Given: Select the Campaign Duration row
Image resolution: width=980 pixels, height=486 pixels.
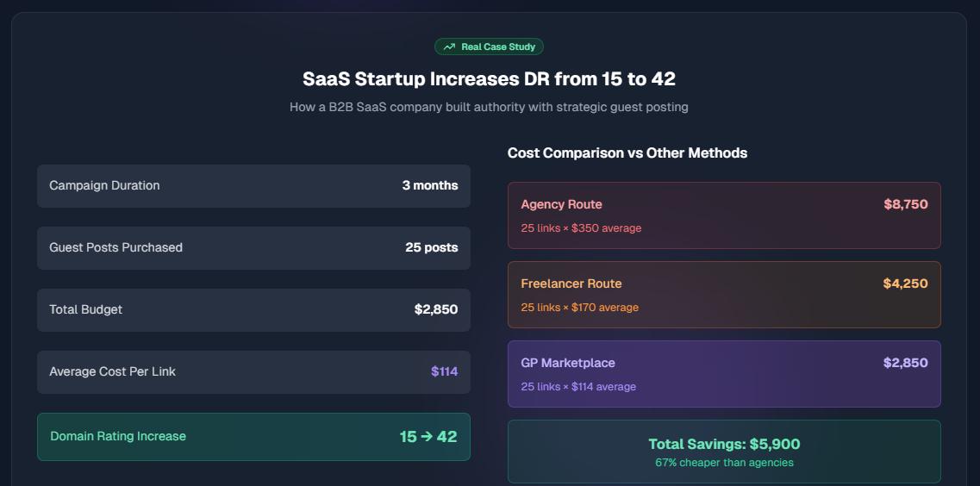Looking at the screenshot, I should coord(253,186).
